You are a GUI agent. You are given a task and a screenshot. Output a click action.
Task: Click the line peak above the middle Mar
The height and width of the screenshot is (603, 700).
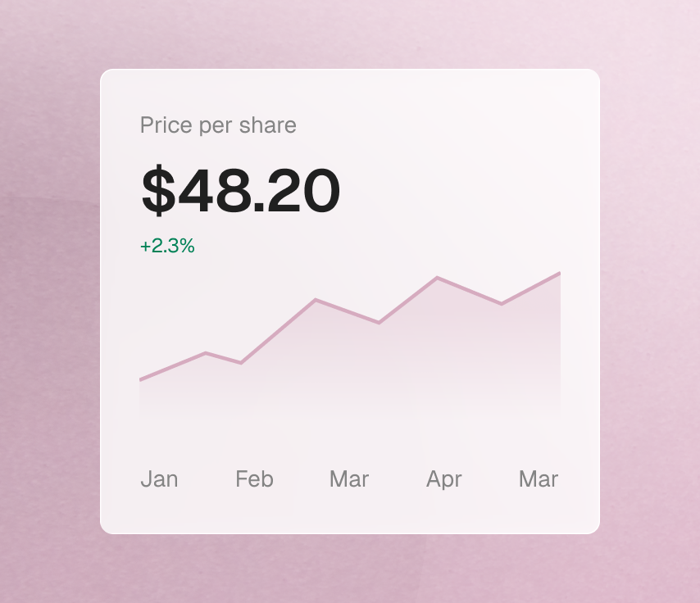pos(316,300)
